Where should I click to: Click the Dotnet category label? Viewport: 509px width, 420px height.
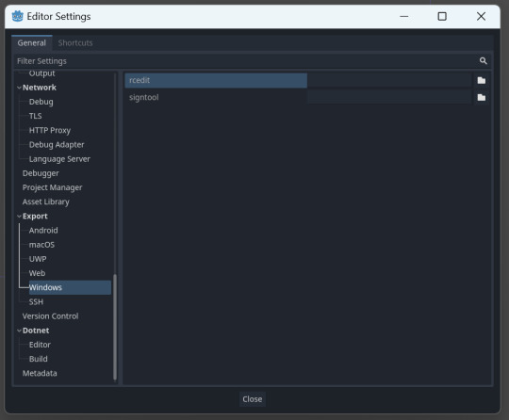(36, 331)
